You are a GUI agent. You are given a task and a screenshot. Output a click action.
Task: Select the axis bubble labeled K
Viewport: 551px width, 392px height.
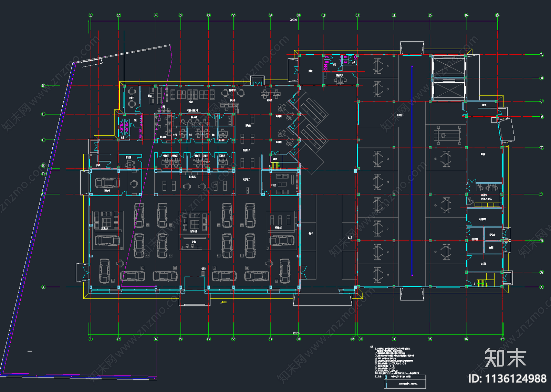(43, 86)
